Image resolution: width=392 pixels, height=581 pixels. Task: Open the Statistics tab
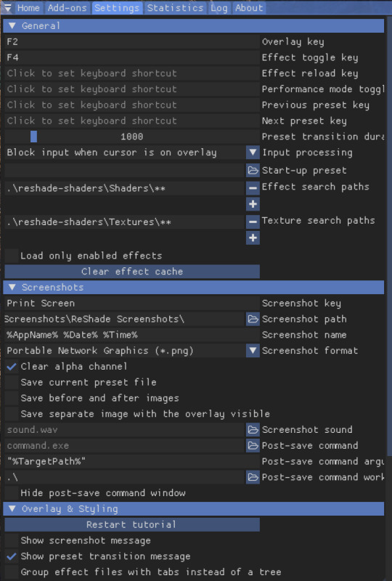pos(175,8)
